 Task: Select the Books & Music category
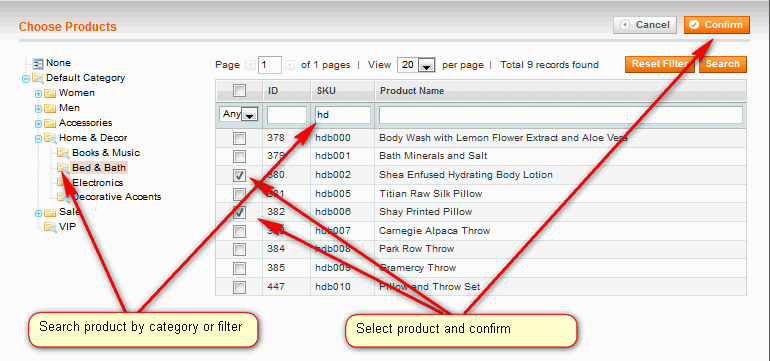[106, 153]
